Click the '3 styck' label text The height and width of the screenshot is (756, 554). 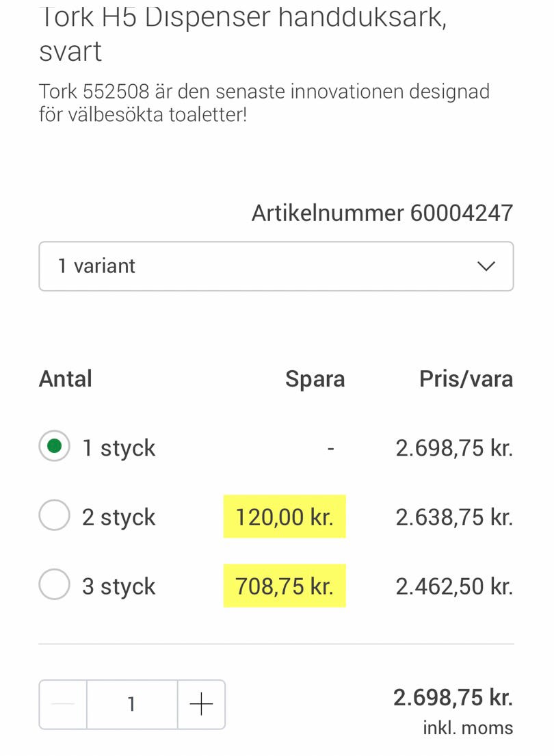(119, 586)
